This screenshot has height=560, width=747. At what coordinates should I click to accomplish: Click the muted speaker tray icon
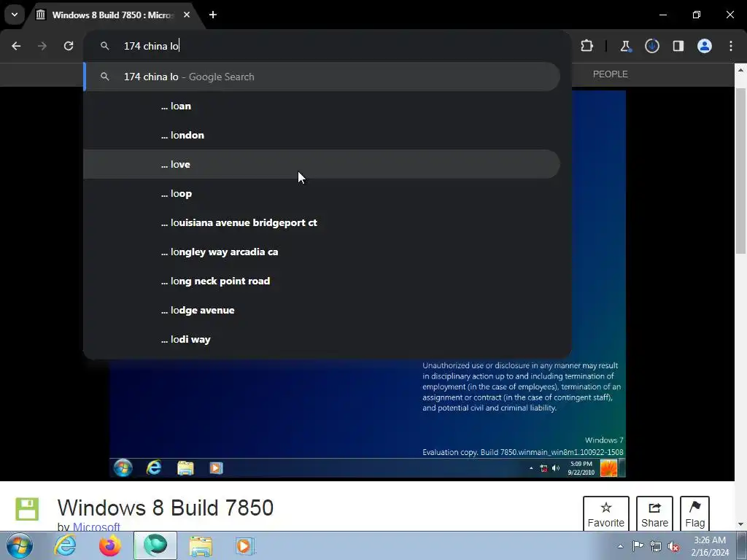tap(673, 546)
